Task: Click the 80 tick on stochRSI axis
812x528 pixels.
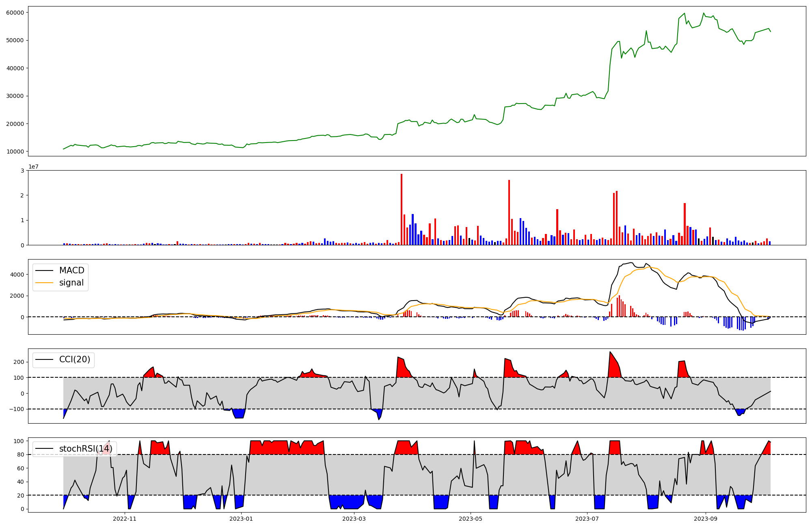Action: (x=21, y=455)
